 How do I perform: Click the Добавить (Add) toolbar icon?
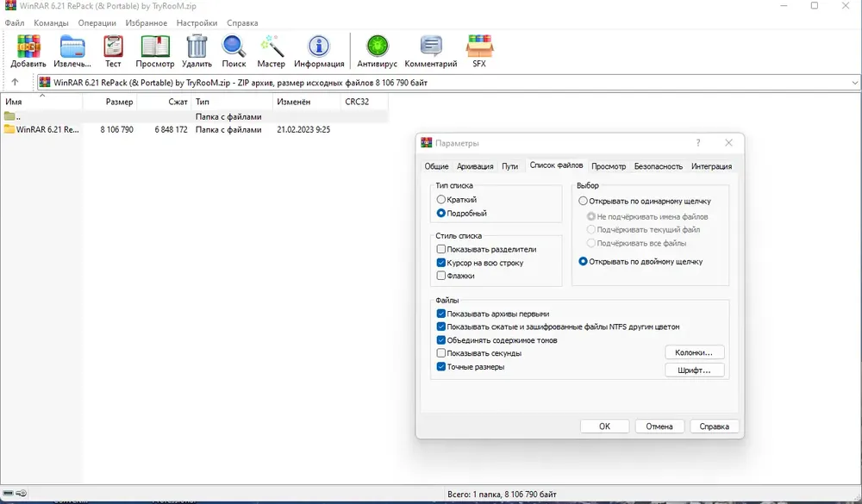28,47
